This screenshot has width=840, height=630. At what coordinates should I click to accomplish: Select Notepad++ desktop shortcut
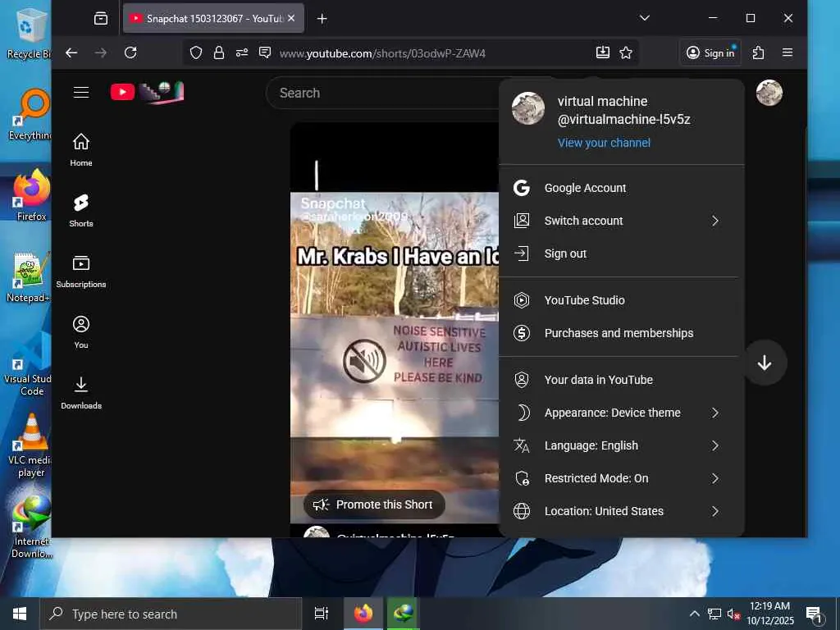click(x=30, y=277)
